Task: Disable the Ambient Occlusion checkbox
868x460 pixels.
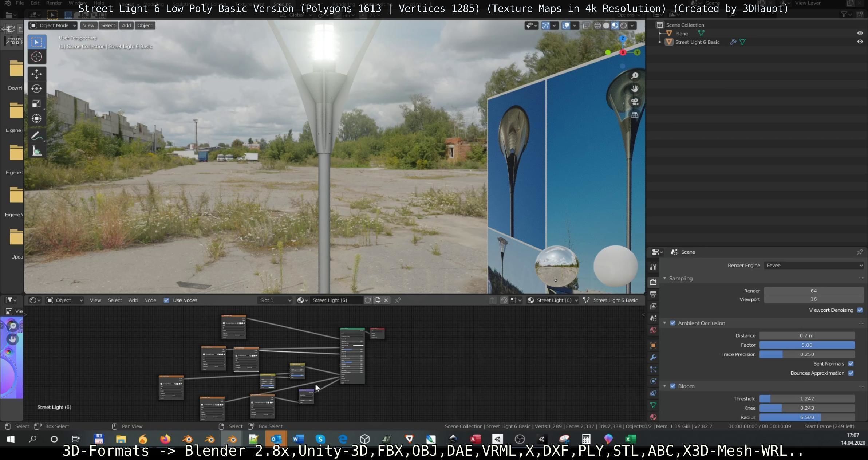Action: coord(672,323)
